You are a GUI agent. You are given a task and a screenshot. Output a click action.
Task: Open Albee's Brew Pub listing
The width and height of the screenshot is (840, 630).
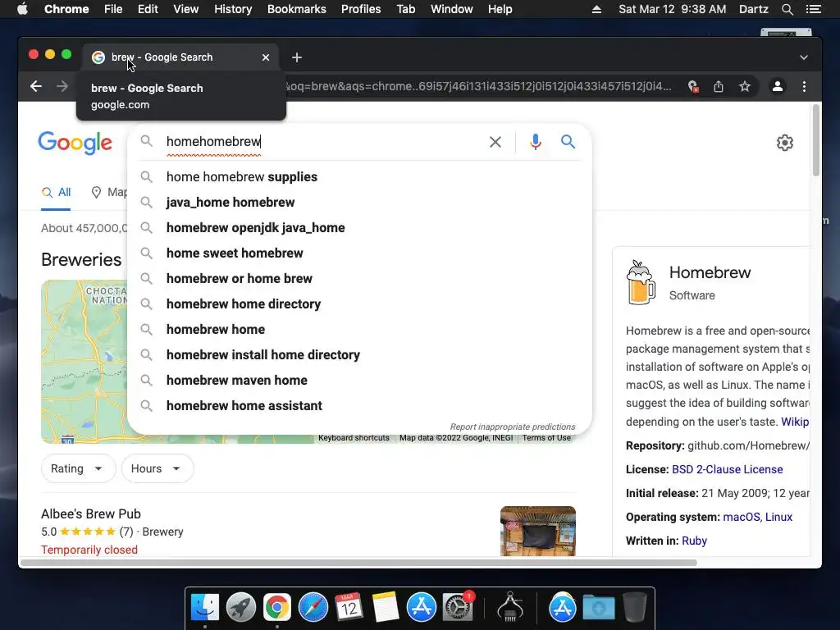point(91,514)
